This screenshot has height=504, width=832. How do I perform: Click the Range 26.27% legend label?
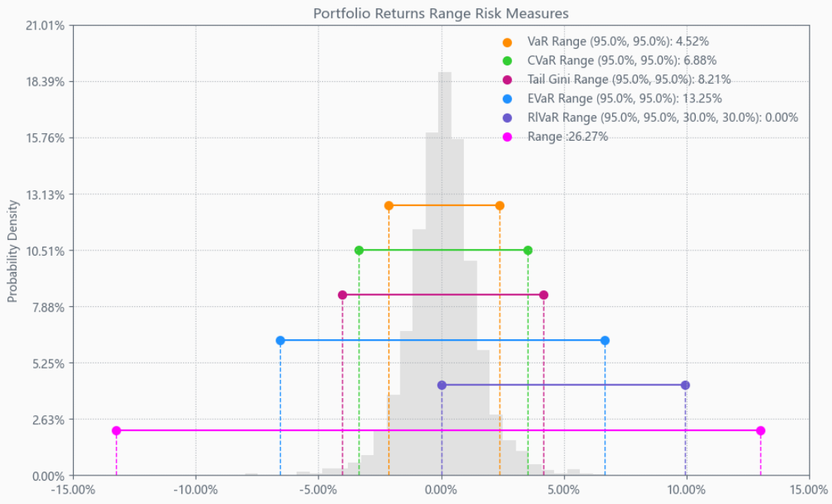coord(568,137)
